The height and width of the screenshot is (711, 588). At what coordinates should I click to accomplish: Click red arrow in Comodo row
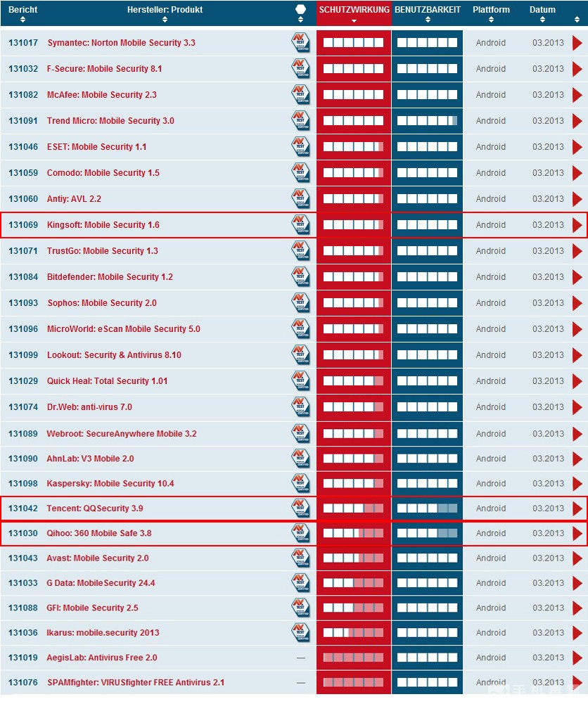(x=577, y=173)
